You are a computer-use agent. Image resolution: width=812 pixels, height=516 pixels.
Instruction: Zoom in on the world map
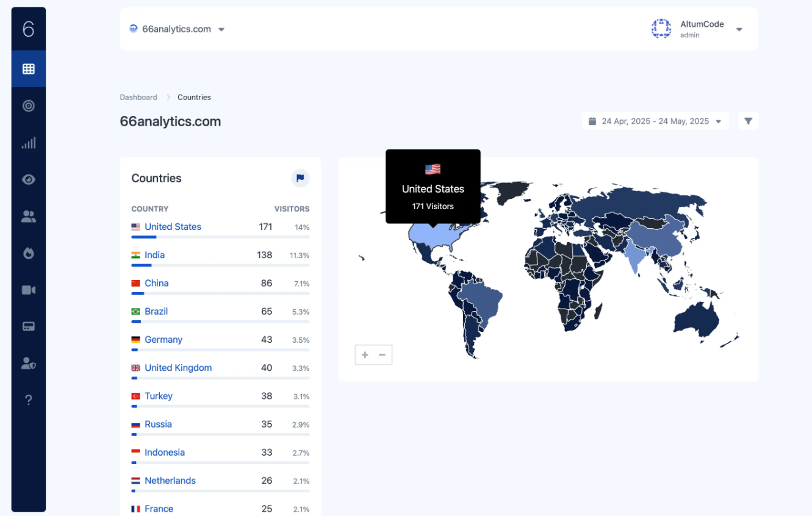365,355
